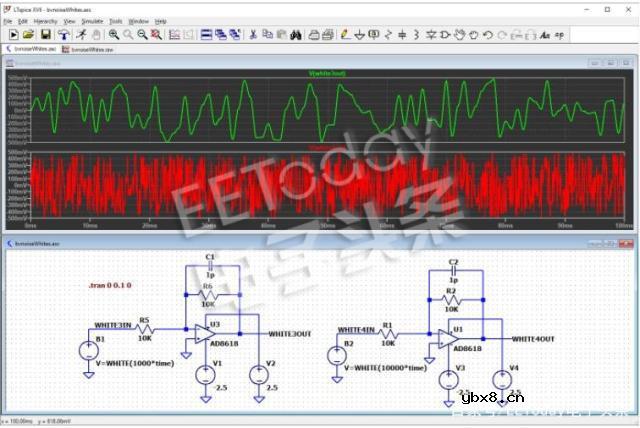Select the Cut scissors tool
Image resolution: width=640 pixels, height=428 pixels.
253,34
